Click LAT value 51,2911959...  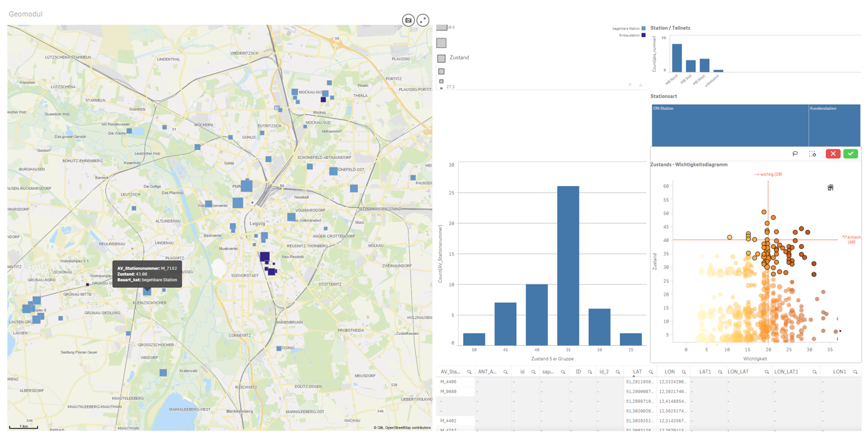tap(639, 382)
